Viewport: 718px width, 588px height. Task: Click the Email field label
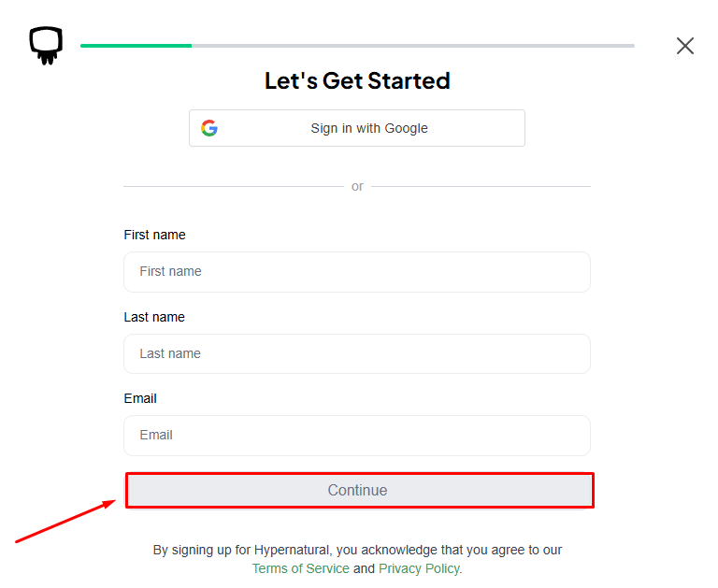pyautogui.click(x=140, y=398)
